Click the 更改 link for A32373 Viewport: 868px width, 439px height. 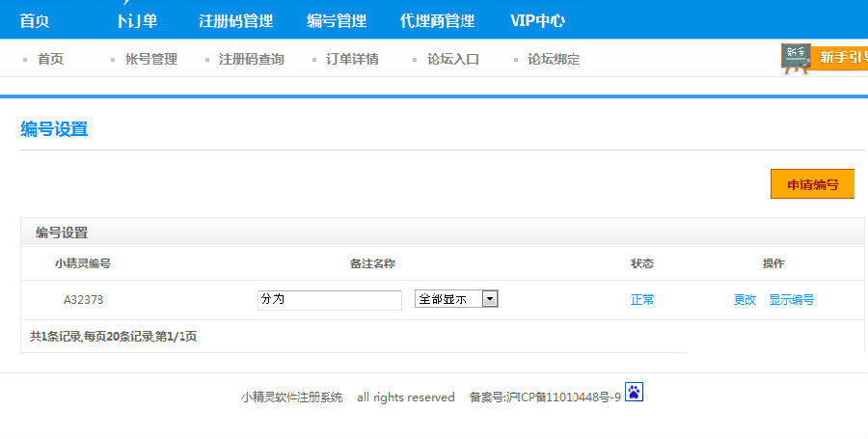click(x=745, y=299)
